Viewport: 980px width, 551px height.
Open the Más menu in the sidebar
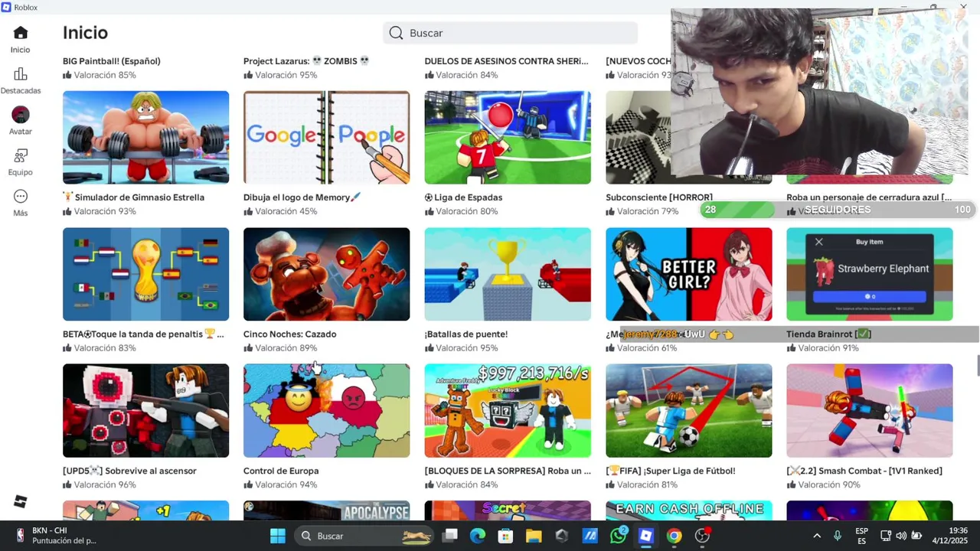(21, 203)
